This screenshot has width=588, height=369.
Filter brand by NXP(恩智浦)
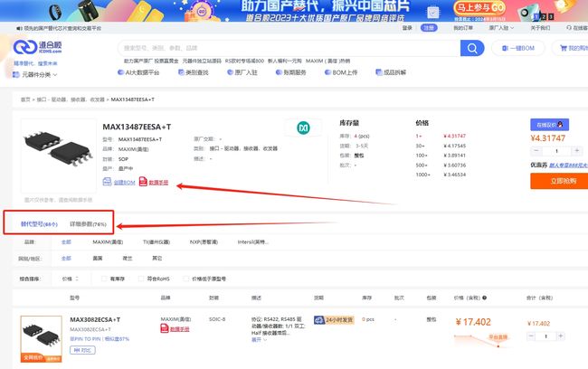tap(204, 241)
